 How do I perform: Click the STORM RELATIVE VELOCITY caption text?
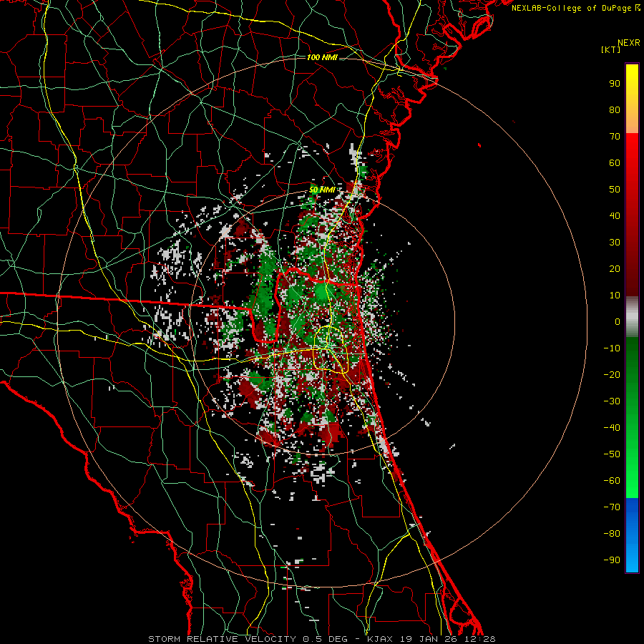(x=222, y=639)
